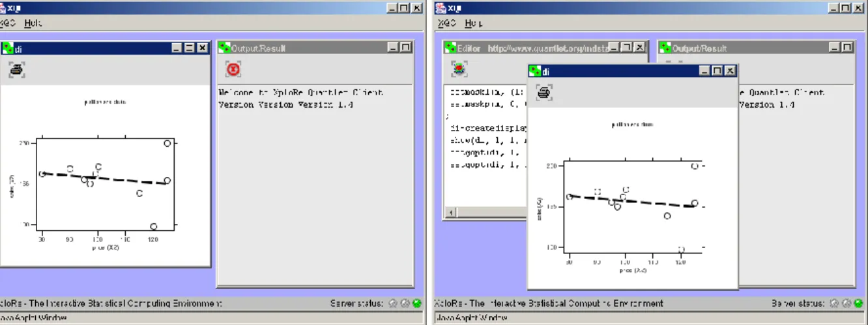Click the red stop icon in the left Output/Result window

tap(233, 69)
